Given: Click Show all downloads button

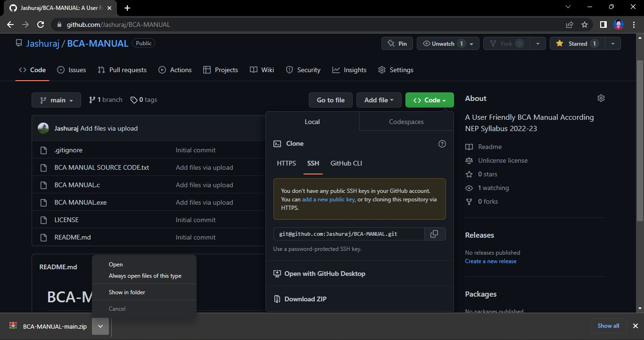Looking at the screenshot, I should [608, 326].
